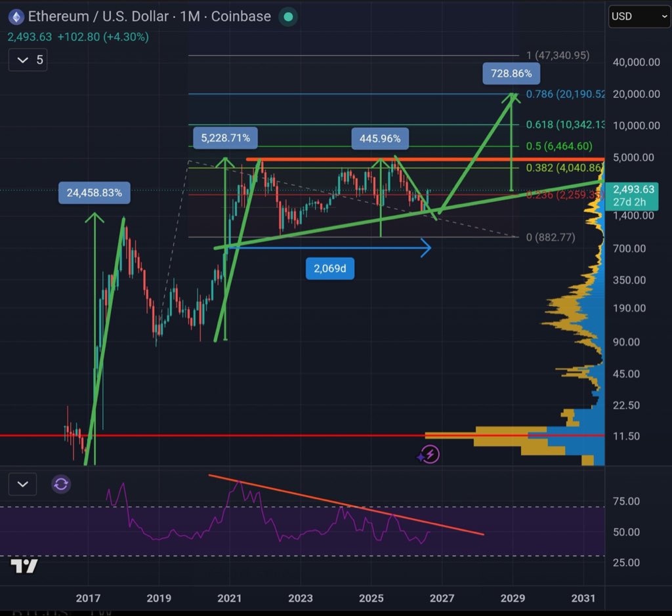This screenshot has height=616, width=672.
Task: Select the 728.86% projection label
Action: 511,73
